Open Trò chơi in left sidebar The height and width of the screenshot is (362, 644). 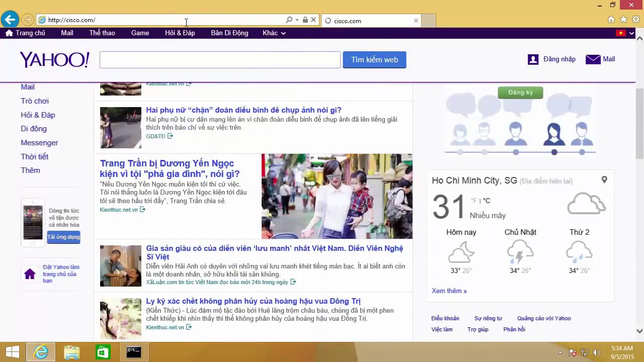pyautogui.click(x=35, y=101)
